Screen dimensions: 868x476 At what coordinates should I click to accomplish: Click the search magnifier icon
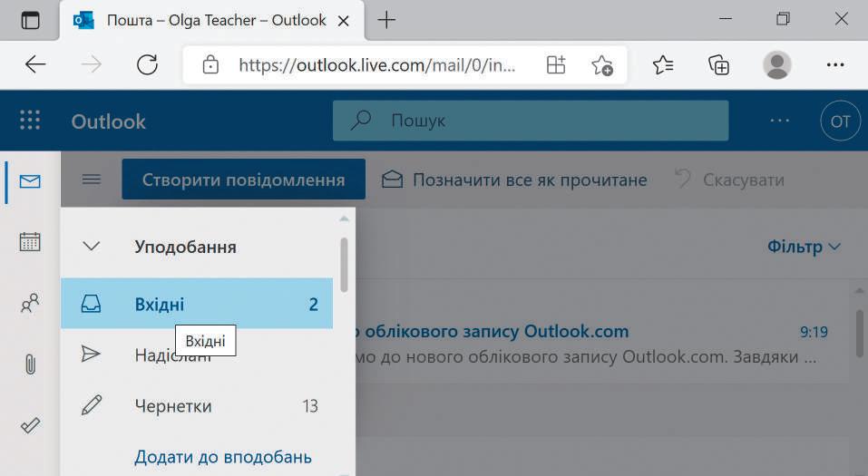click(x=361, y=120)
